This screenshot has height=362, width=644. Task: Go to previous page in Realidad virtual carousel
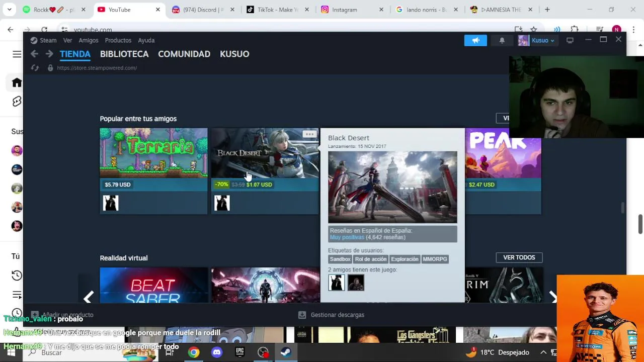pyautogui.click(x=88, y=297)
